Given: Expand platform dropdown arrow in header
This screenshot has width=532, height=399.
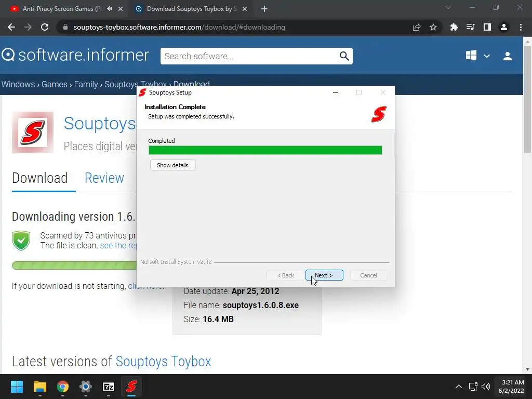Looking at the screenshot, I should point(486,56).
